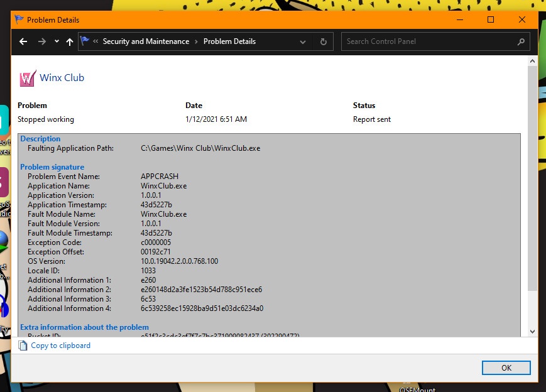The width and height of the screenshot is (546, 392).
Task: Click the APPCRASH event name value
Action: tap(160, 176)
